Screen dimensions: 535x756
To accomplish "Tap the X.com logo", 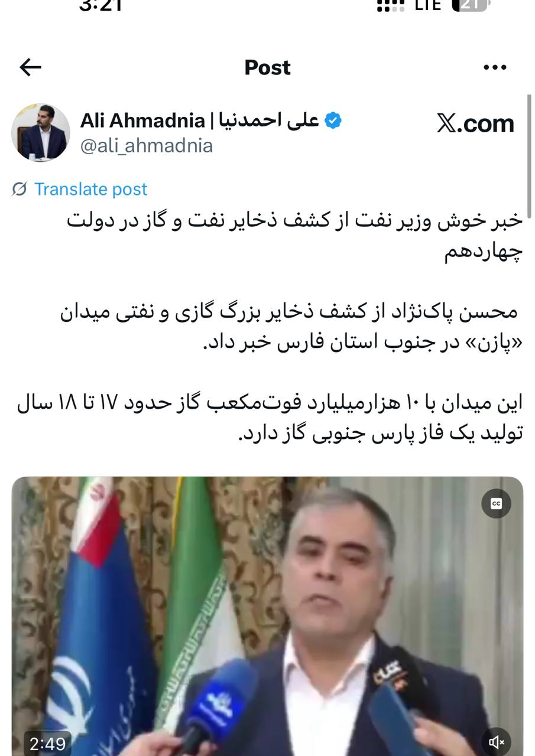I will (475, 123).
